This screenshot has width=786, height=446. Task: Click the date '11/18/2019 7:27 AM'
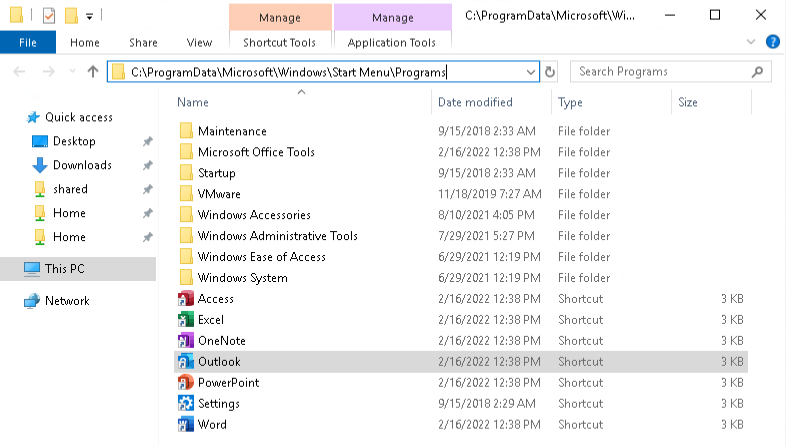click(x=490, y=194)
